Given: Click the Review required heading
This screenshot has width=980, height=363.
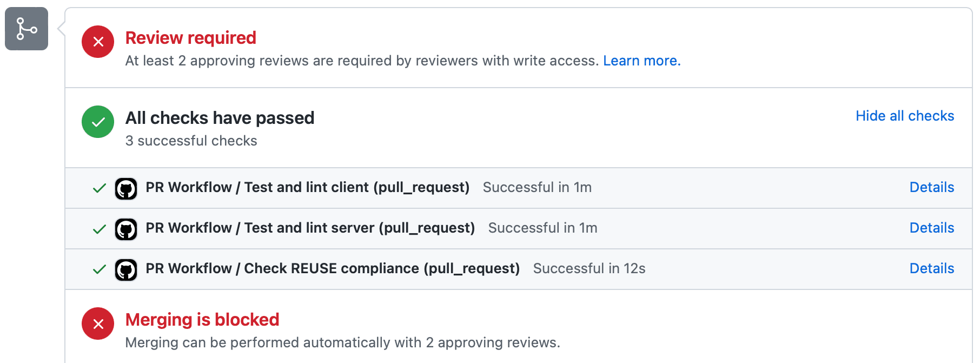Looking at the screenshot, I should 190,38.
